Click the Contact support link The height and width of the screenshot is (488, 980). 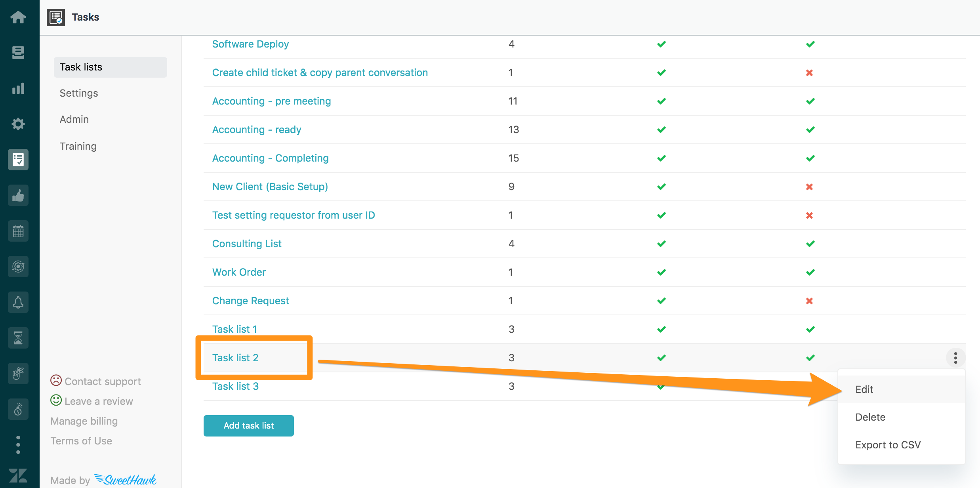point(103,381)
